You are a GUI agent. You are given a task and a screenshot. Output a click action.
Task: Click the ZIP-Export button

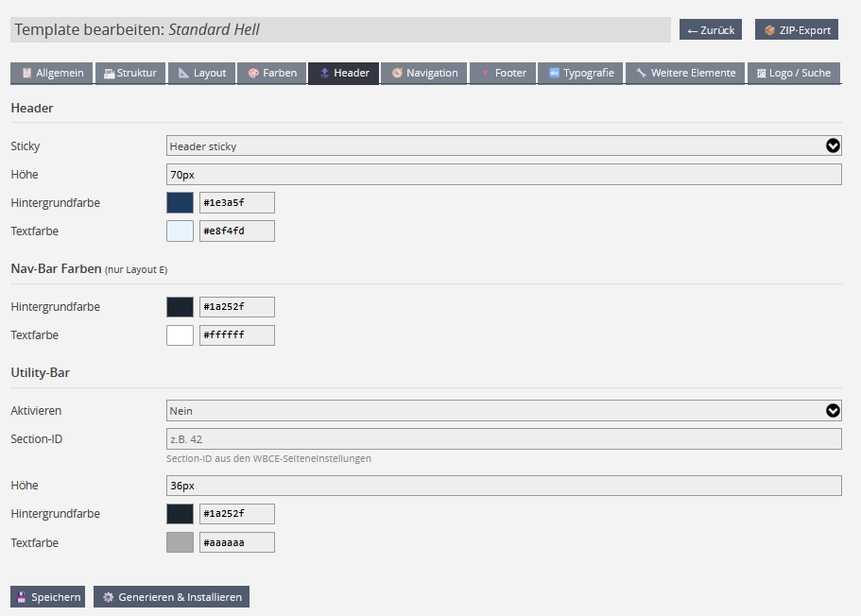(x=797, y=29)
